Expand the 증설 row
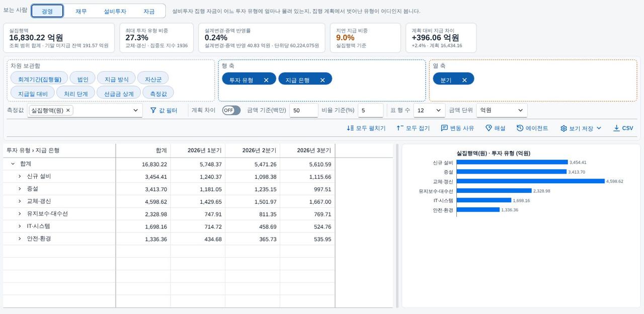 (x=20, y=189)
